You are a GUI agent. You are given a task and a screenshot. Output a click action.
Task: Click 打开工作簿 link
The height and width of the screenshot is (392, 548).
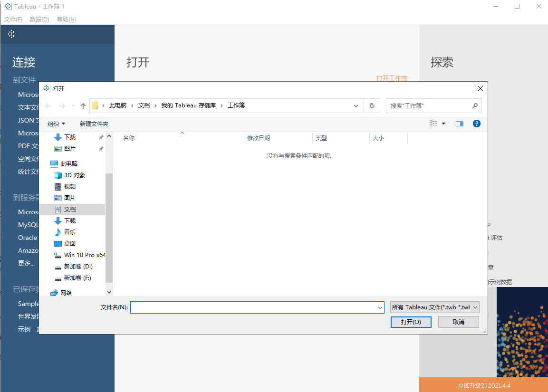[392, 78]
